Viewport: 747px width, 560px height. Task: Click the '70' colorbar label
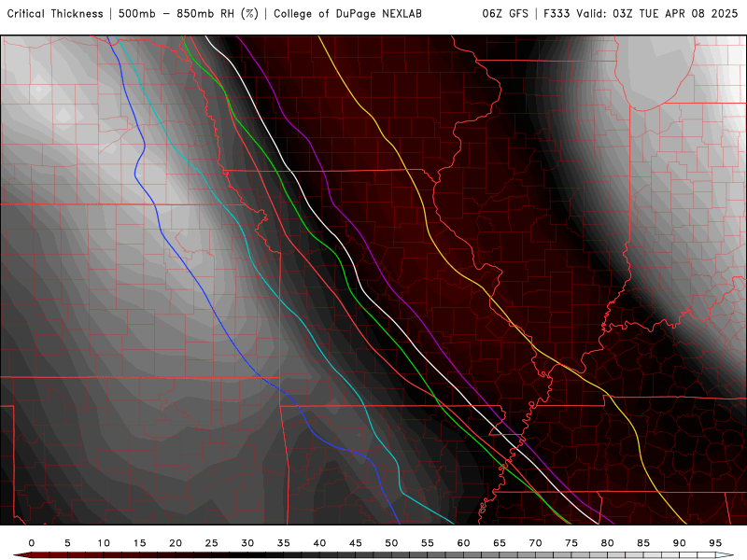coord(535,543)
